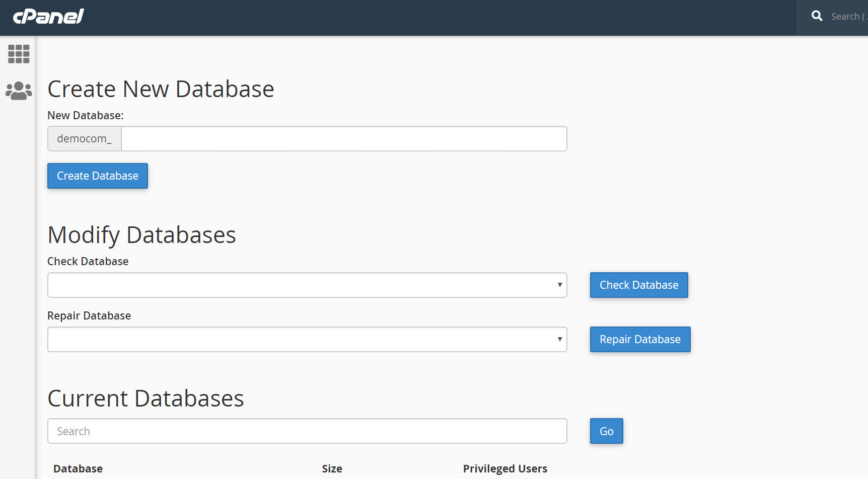
Task: Click the people icon on the left sidebar
Action: tap(18, 91)
